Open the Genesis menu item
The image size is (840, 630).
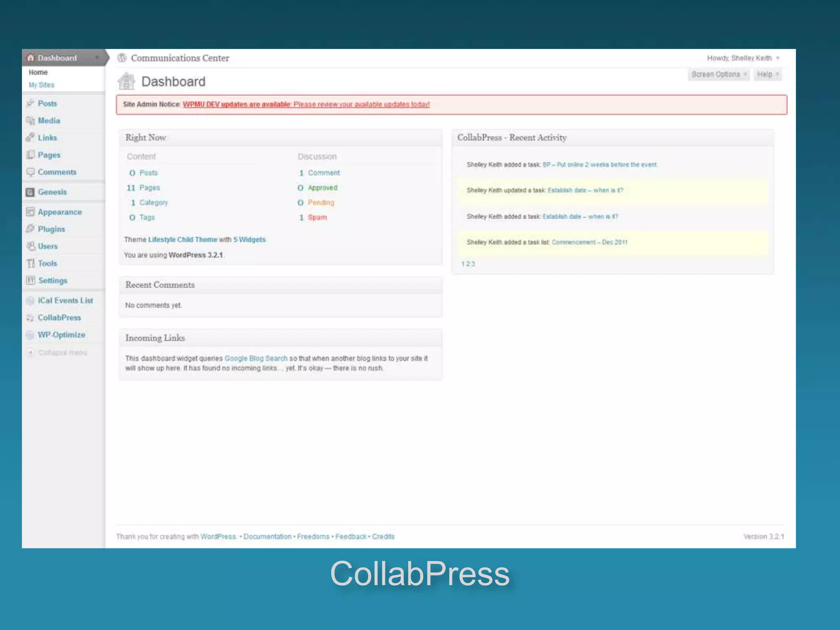[x=52, y=192]
